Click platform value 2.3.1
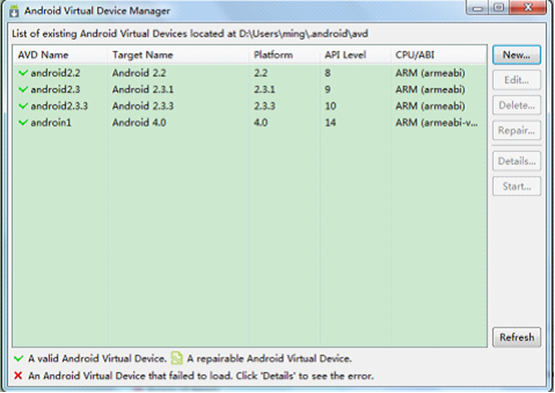Image resolution: width=555 pixels, height=393 pixels. coord(264,89)
